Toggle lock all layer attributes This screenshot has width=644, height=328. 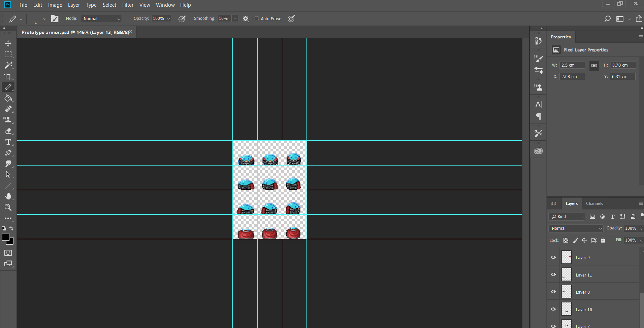(x=603, y=240)
